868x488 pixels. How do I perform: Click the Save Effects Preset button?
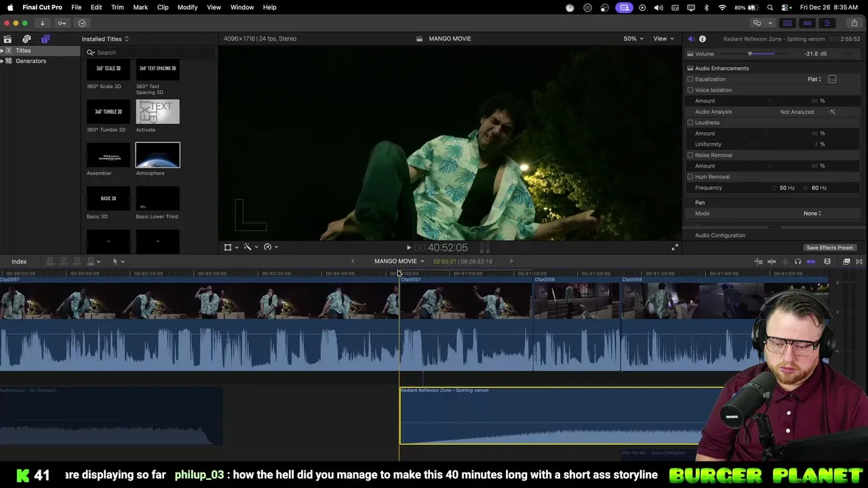click(x=829, y=247)
